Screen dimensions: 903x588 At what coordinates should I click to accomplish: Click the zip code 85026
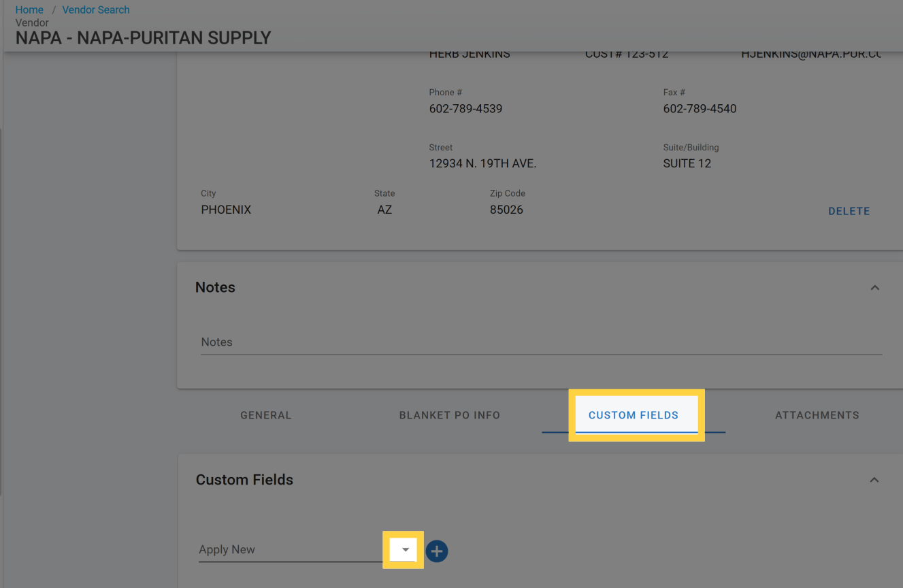click(506, 210)
